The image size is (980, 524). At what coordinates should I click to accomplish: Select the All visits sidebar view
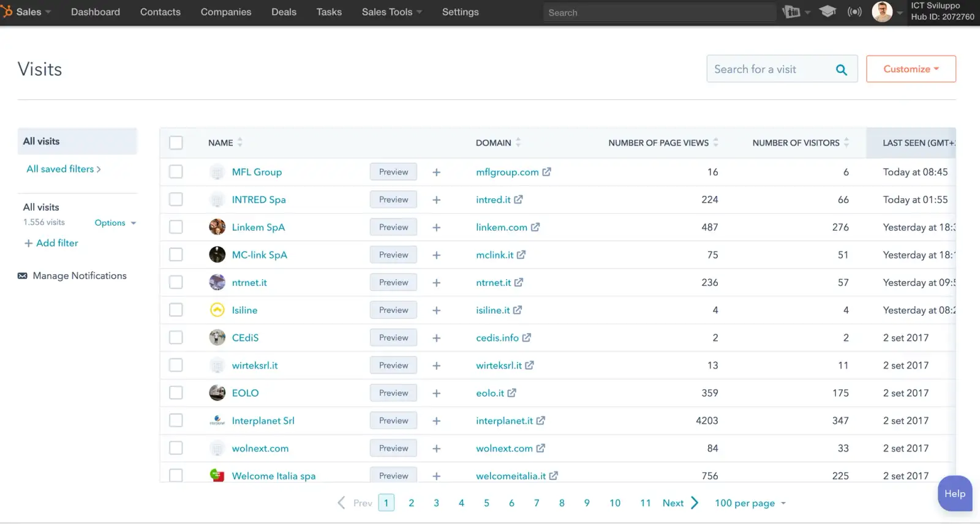click(x=77, y=141)
